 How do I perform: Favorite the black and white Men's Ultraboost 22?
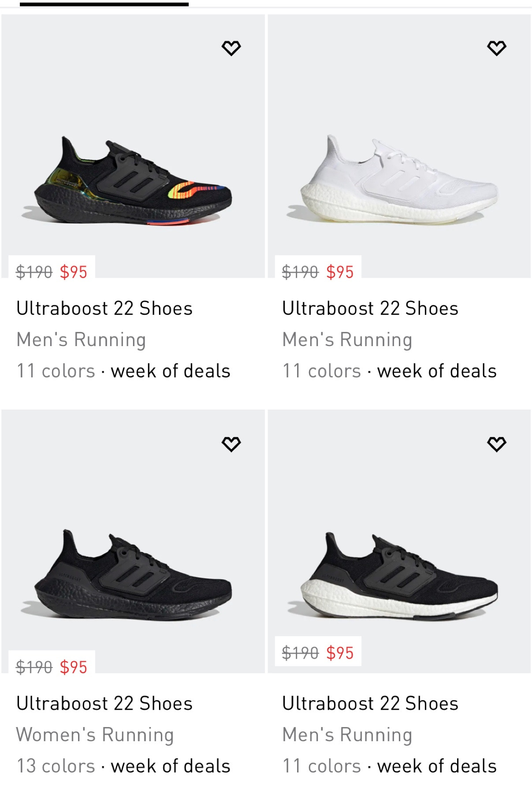[x=497, y=444]
